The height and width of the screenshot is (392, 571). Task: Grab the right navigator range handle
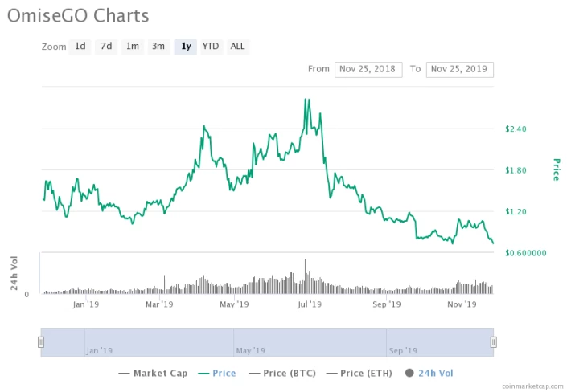[x=494, y=342]
